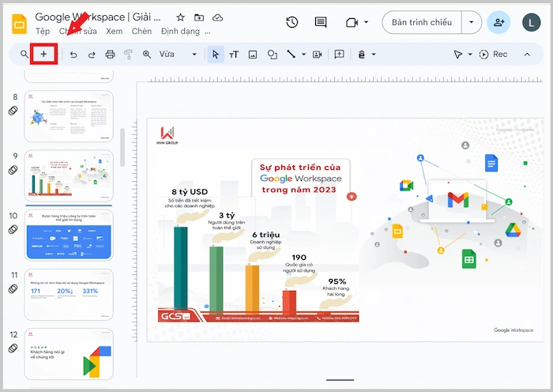Select the slide title 'Sự phát triển của'
Image resolution: width=553 pixels, height=392 pixels.
[x=300, y=168]
